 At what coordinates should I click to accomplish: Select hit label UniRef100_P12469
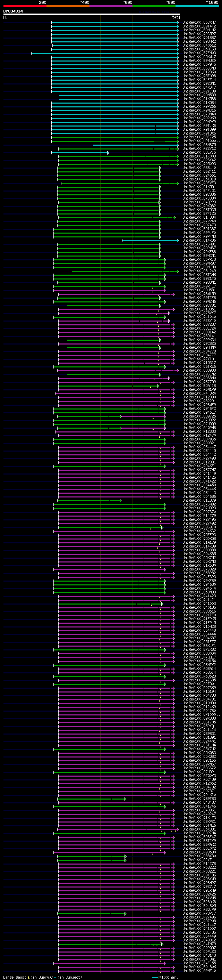click(x=199, y=707)
